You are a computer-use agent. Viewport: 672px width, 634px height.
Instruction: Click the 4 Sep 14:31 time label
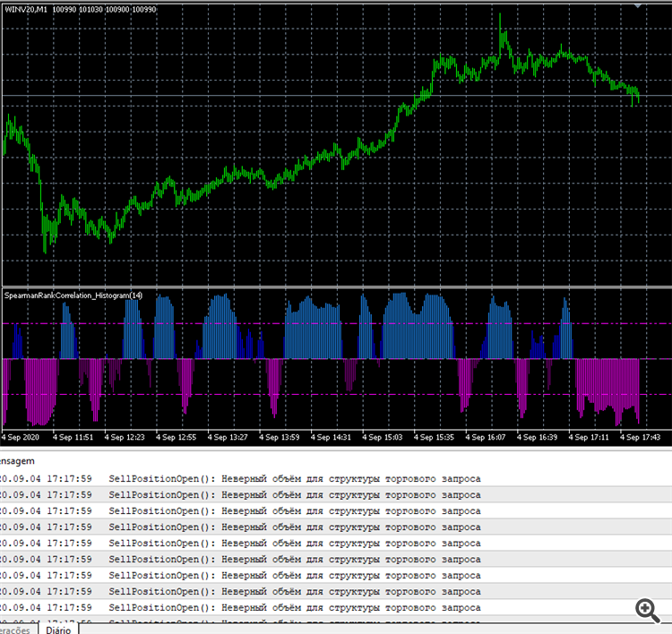coord(331,437)
